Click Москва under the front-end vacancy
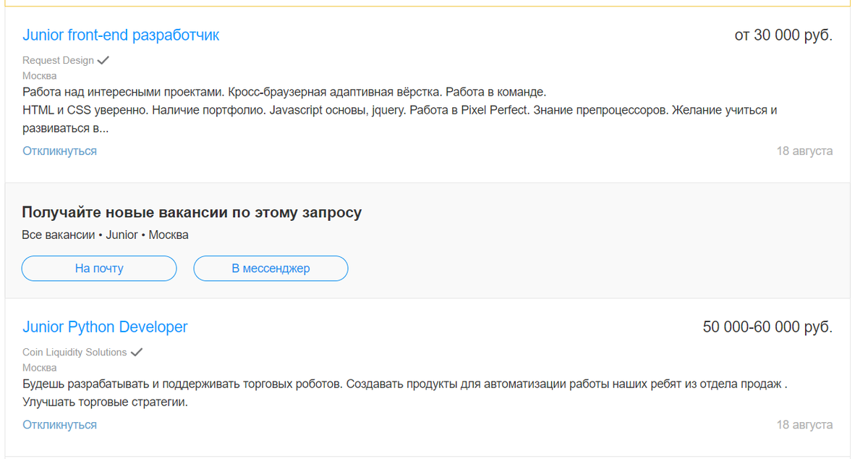Image resolution: width=868 pixels, height=459 pixels. click(40, 75)
